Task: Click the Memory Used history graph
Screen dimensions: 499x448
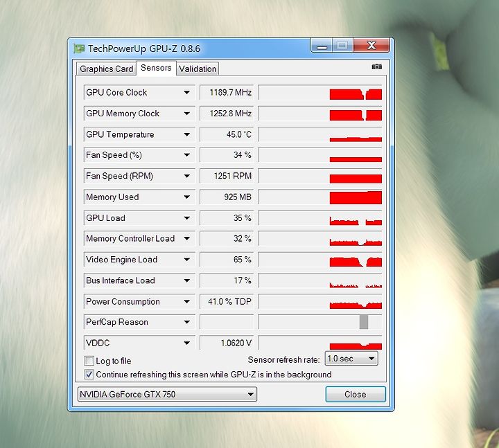Action: click(x=319, y=197)
